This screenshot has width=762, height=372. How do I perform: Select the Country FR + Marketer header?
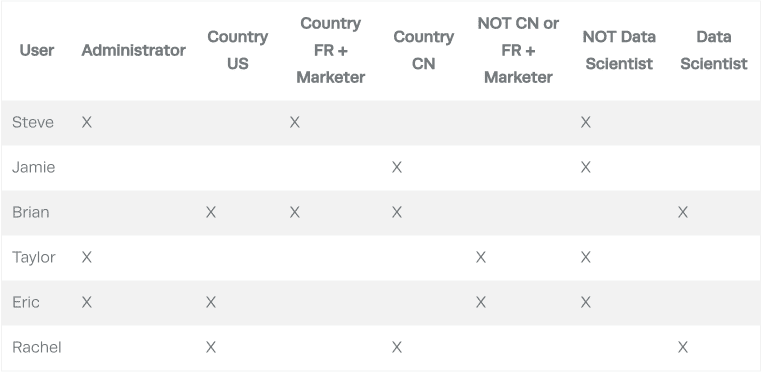click(330, 50)
